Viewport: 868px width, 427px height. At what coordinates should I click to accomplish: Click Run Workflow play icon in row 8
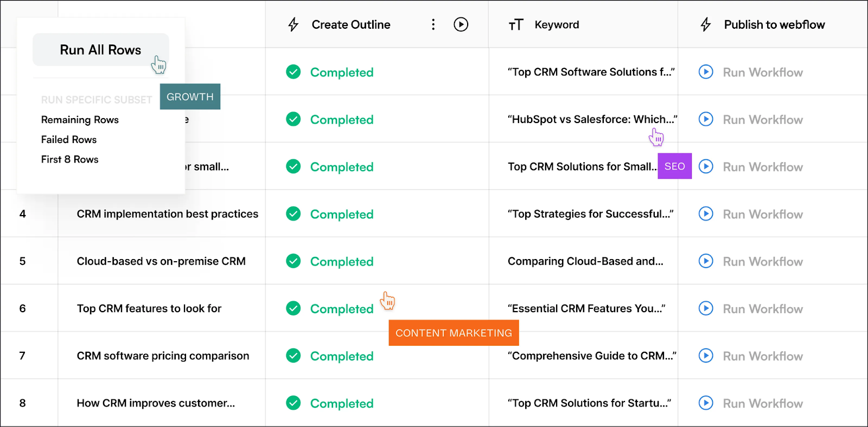coord(706,403)
